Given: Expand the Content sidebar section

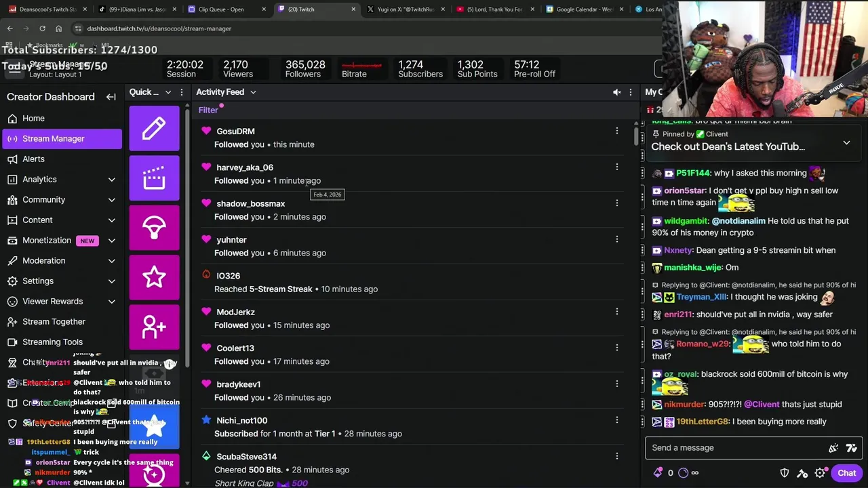Looking at the screenshot, I should (x=111, y=220).
